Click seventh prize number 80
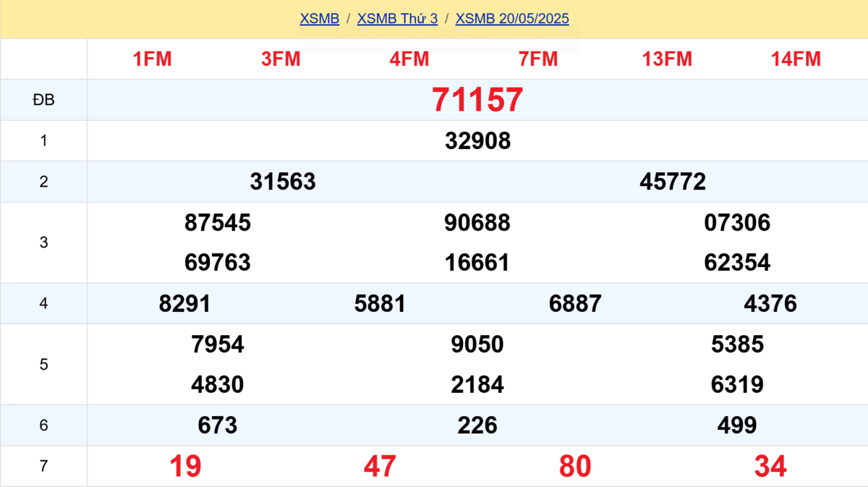The image size is (868, 487). (575, 467)
